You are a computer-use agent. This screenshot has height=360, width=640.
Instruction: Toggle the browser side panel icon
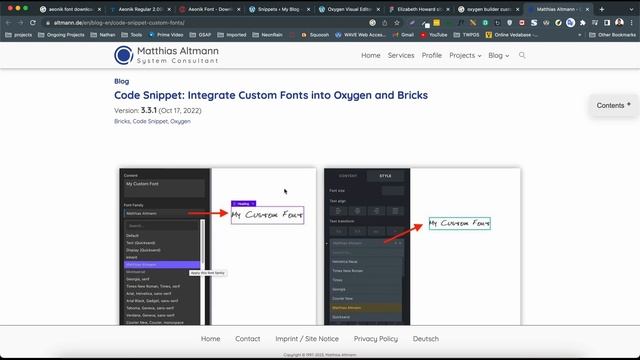tap(607, 23)
